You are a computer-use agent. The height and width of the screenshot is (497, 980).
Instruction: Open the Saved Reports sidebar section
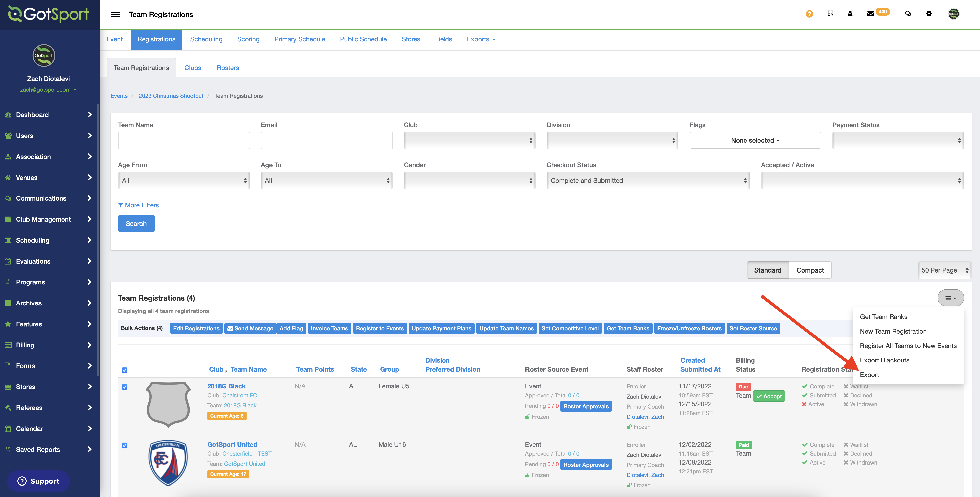(49, 450)
